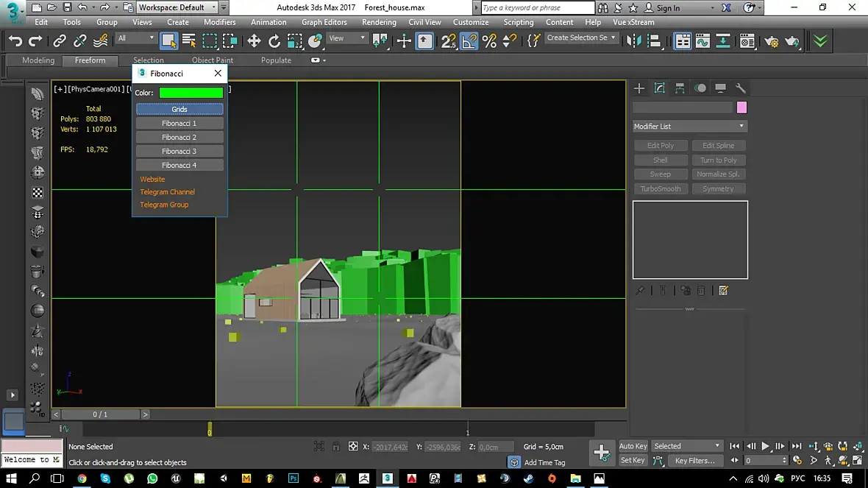Click the Fibonacci 2 button

click(179, 138)
